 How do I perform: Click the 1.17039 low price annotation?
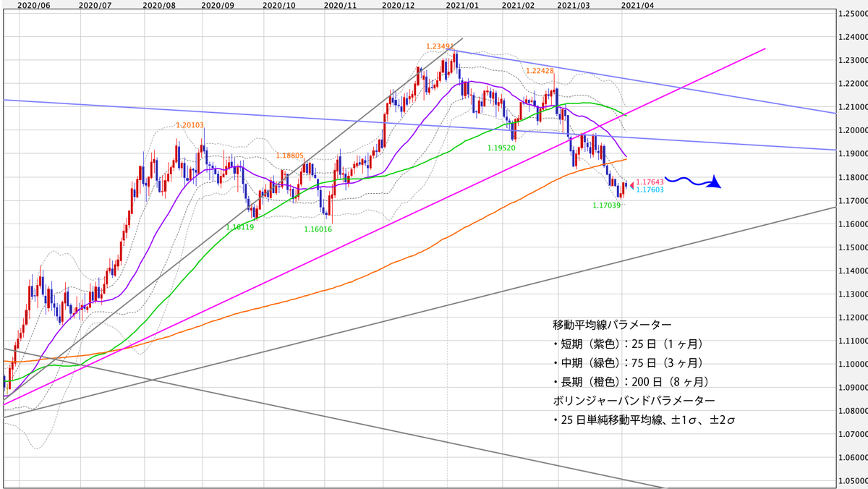(x=608, y=205)
